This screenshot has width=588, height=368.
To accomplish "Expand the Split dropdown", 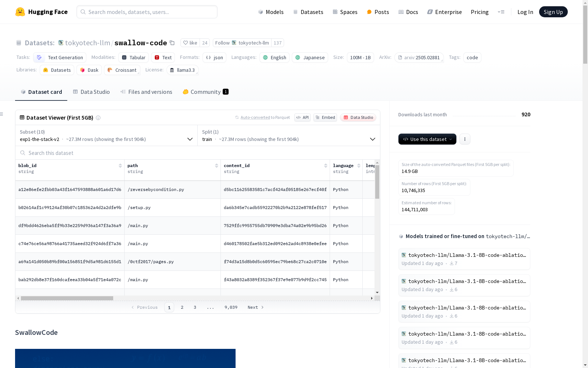I will coord(289,135).
